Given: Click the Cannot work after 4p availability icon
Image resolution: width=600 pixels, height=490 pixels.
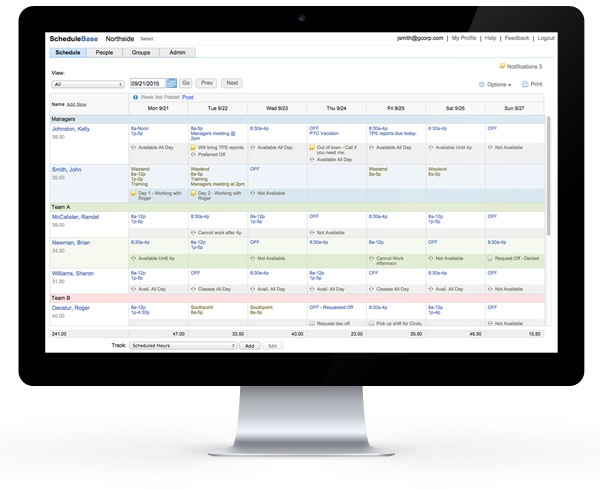Looking at the screenshot, I should point(193,231).
